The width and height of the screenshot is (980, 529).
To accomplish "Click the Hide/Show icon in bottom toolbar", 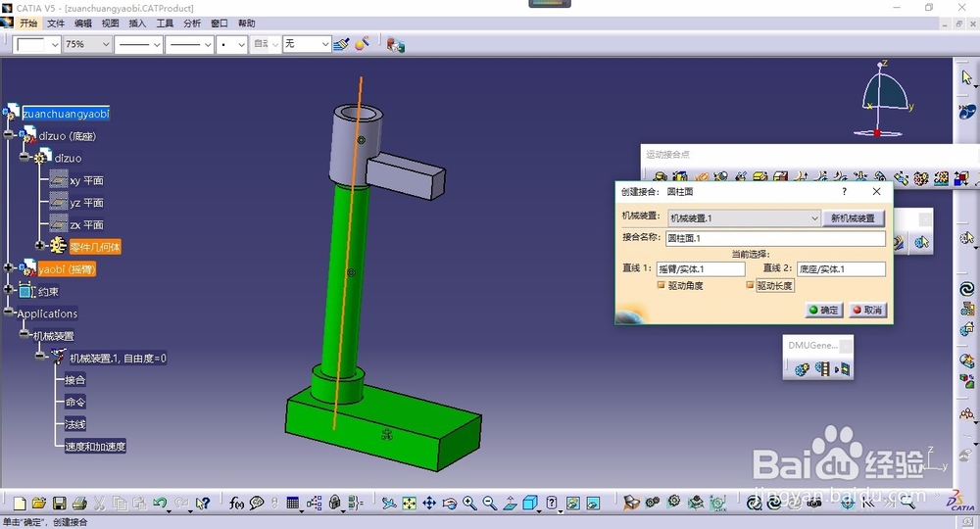I will click(x=573, y=503).
